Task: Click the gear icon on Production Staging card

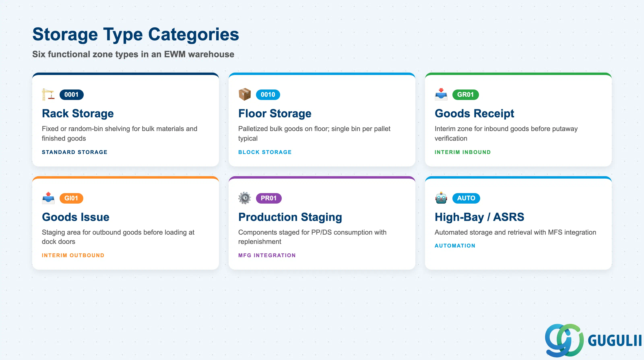Action: 245,198
